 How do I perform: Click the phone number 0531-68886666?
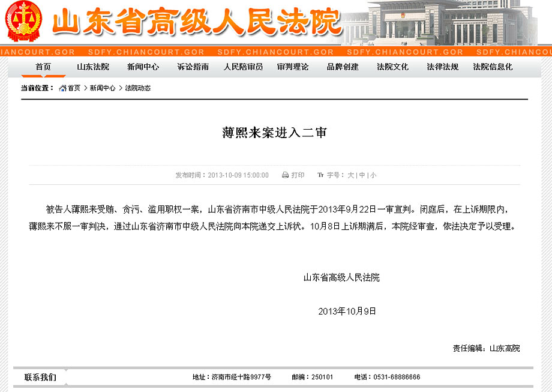[x=397, y=377]
